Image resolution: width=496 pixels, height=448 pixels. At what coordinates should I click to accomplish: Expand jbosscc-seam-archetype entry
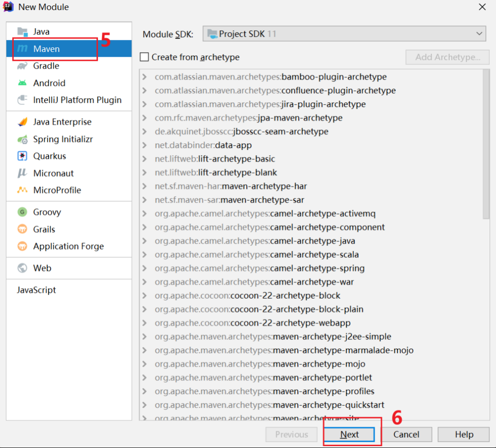tap(145, 131)
